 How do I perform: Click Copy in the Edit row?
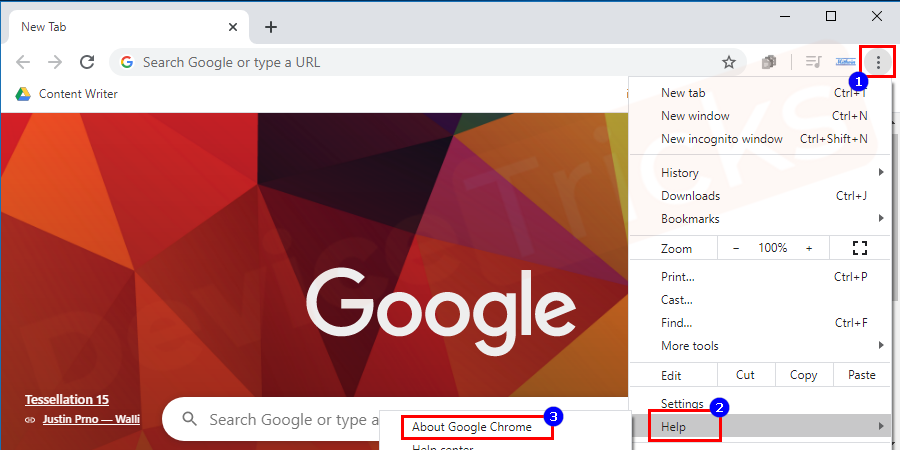click(x=804, y=375)
